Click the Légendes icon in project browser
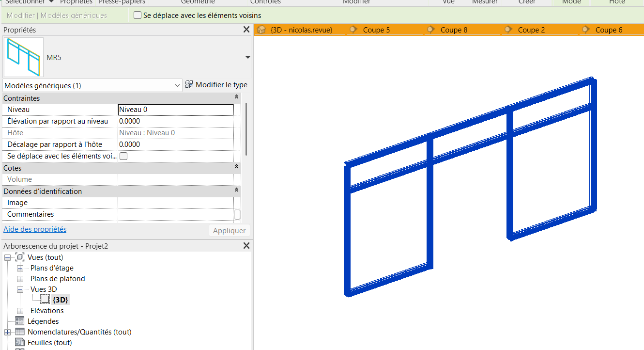This screenshot has height=350, width=644. [x=20, y=321]
